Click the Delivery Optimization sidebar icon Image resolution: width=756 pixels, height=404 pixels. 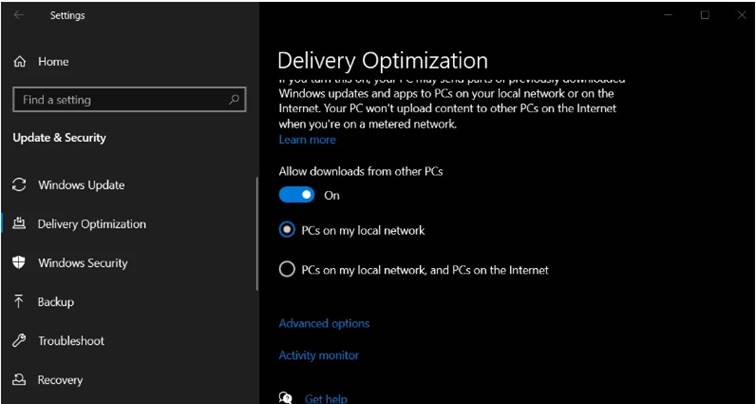click(x=19, y=224)
